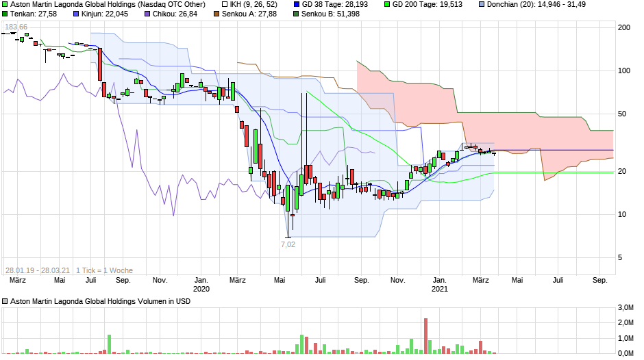Click the Kinjun: 22,045 label
The width and height of the screenshot is (644, 360).
pyautogui.click(x=105, y=14)
